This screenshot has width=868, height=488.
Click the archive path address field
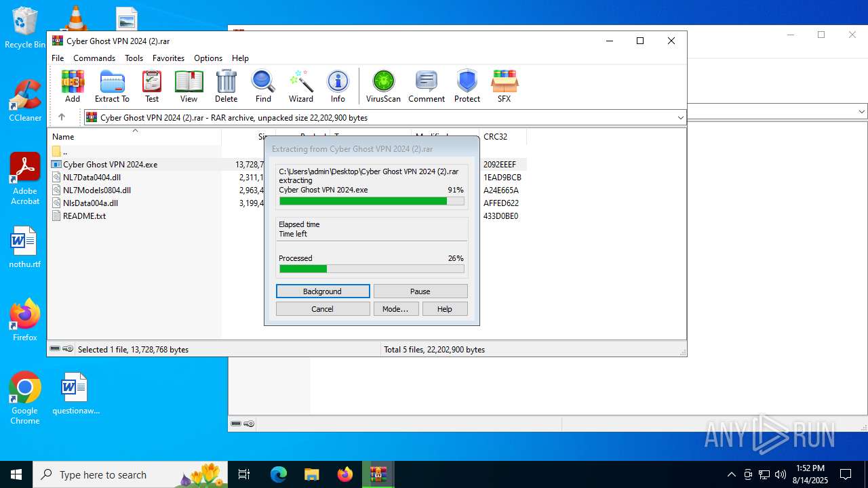(384, 118)
